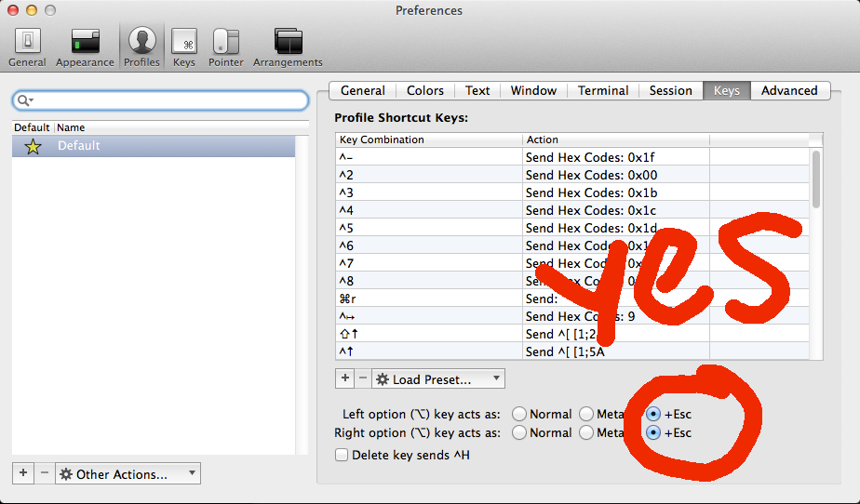Screen dimensions: 860x504
Task: Add a new key mapping with plus button
Action: point(345,378)
